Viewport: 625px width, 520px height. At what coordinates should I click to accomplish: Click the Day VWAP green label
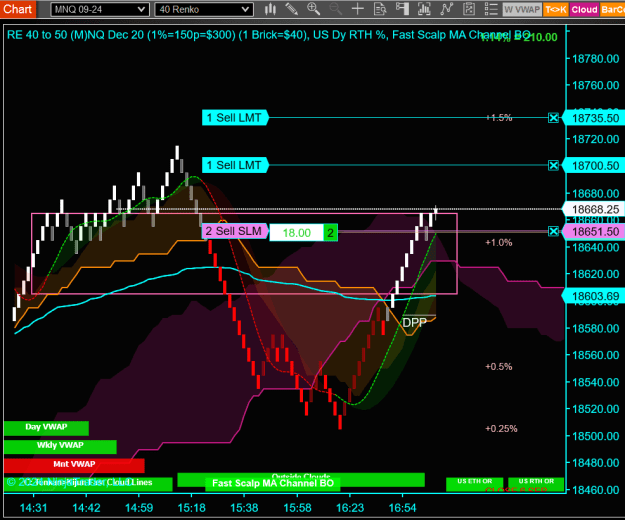point(46,427)
